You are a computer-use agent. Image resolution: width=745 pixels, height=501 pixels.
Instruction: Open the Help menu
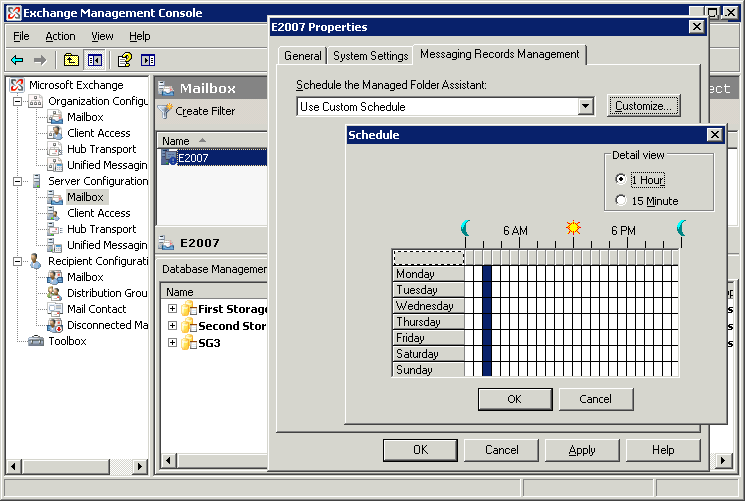coord(140,36)
